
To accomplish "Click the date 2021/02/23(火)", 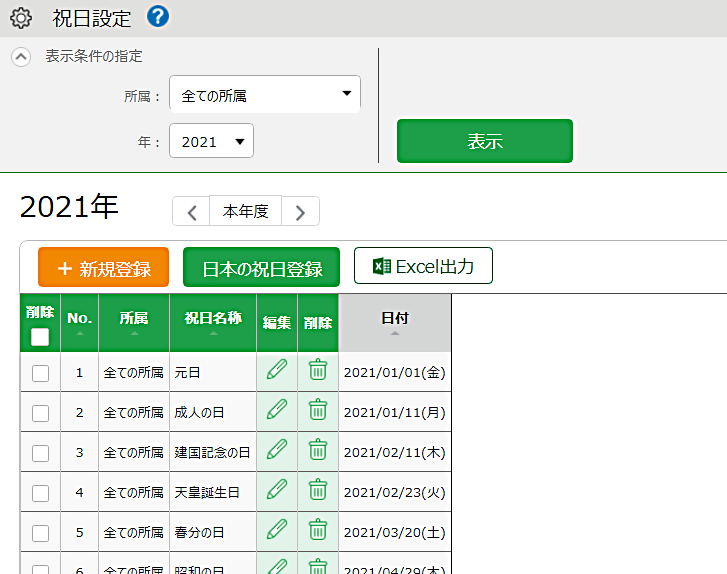I will [x=395, y=492].
